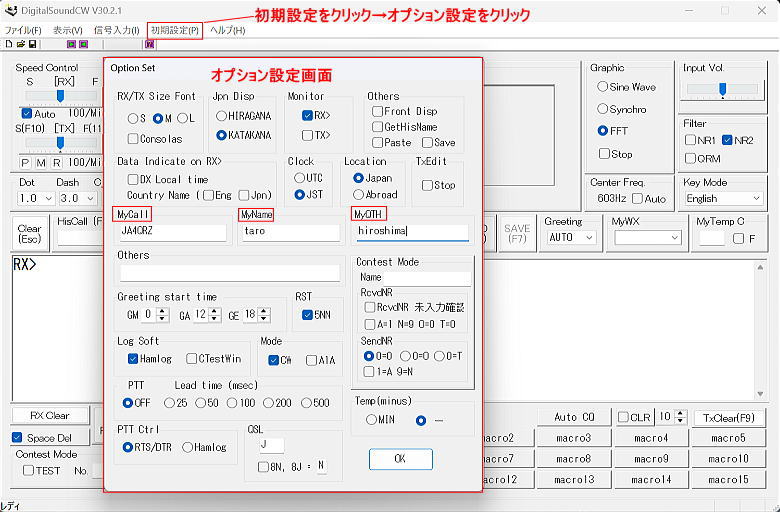The height and width of the screenshot is (512, 780).
Task: Click the Contest Mode Name field
Action: pos(427,278)
